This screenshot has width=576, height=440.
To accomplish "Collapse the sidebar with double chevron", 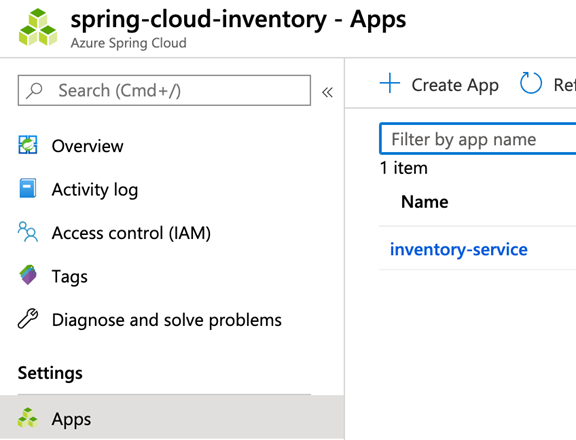I will pyautogui.click(x=327, y=92).
